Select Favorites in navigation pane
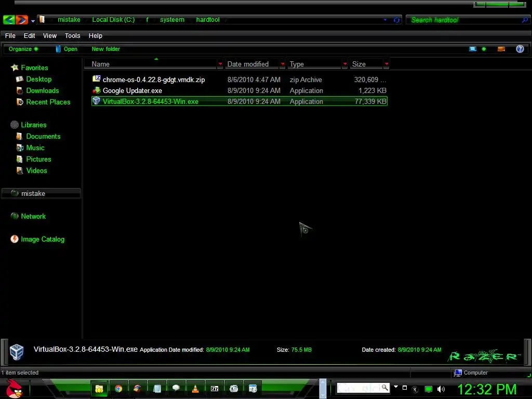 point(34,68)
